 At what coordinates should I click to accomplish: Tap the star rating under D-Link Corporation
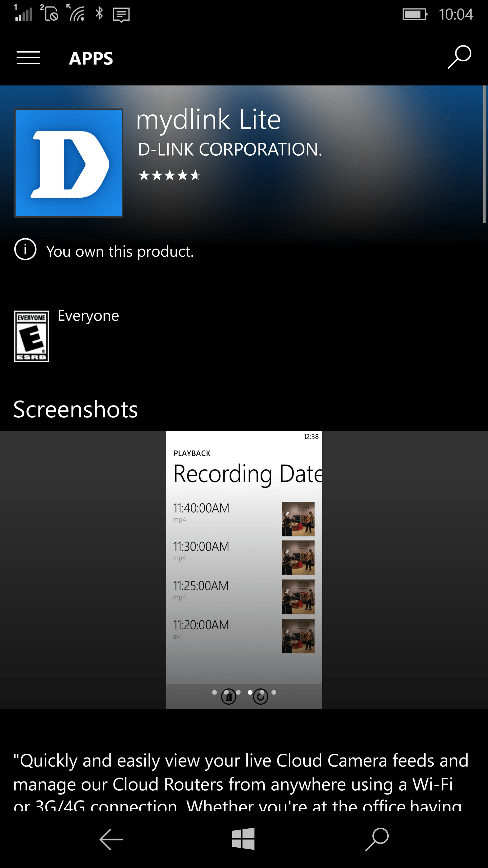point(170,175)
